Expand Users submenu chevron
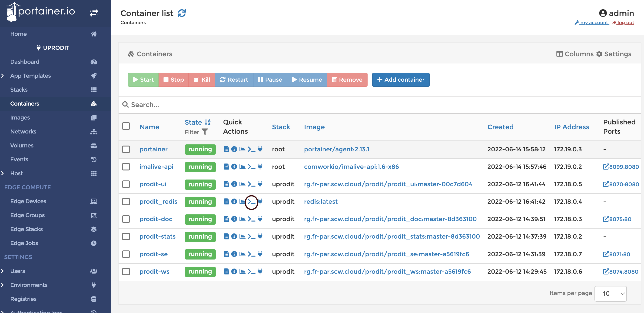 3,271
